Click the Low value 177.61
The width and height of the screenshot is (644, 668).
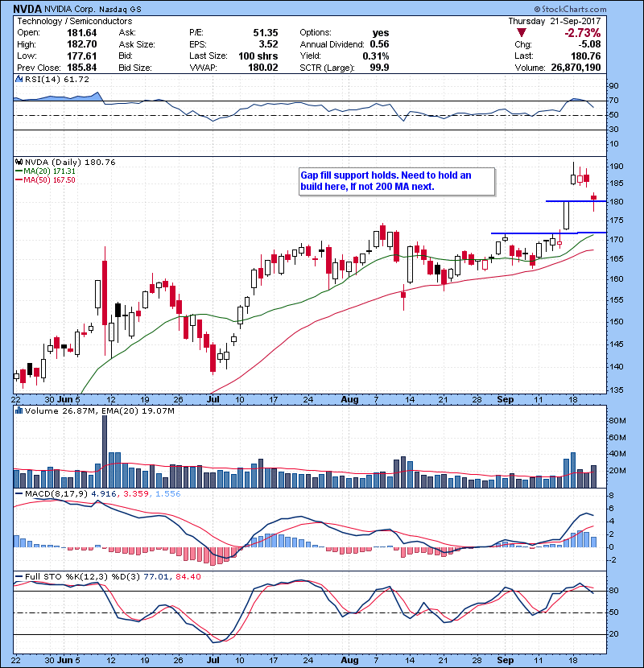pyautogui.click(x=82, y=56)
